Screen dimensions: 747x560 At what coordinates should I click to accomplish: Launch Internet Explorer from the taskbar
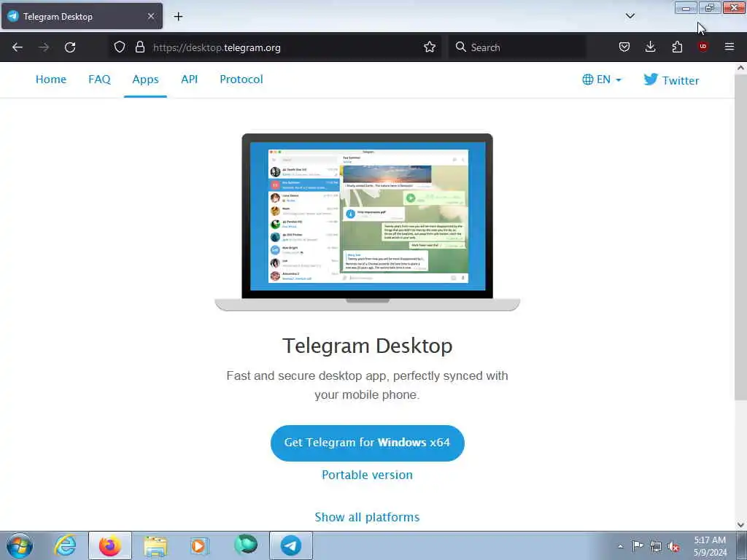click(65, 545)
